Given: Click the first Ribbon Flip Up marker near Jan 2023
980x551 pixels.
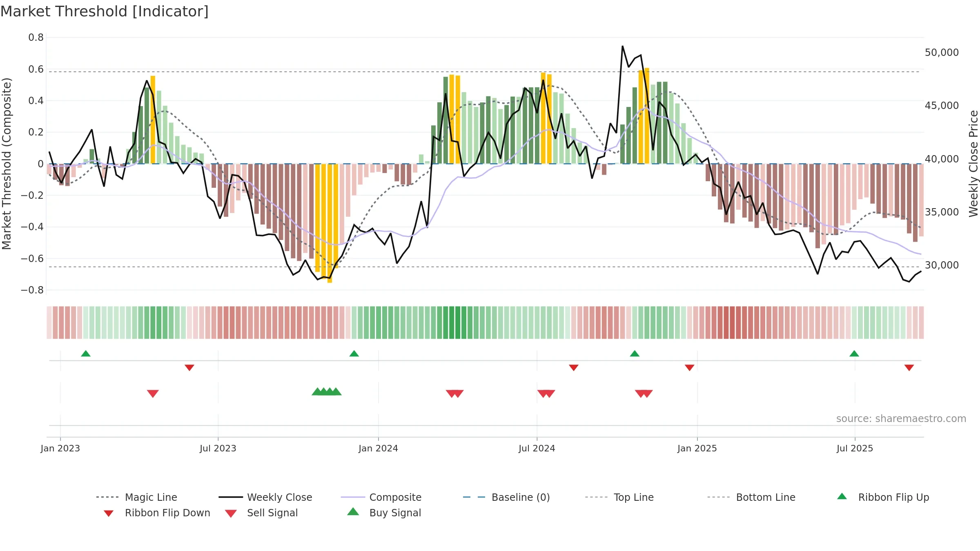Looking at the screenshot, I should (86, 353).
